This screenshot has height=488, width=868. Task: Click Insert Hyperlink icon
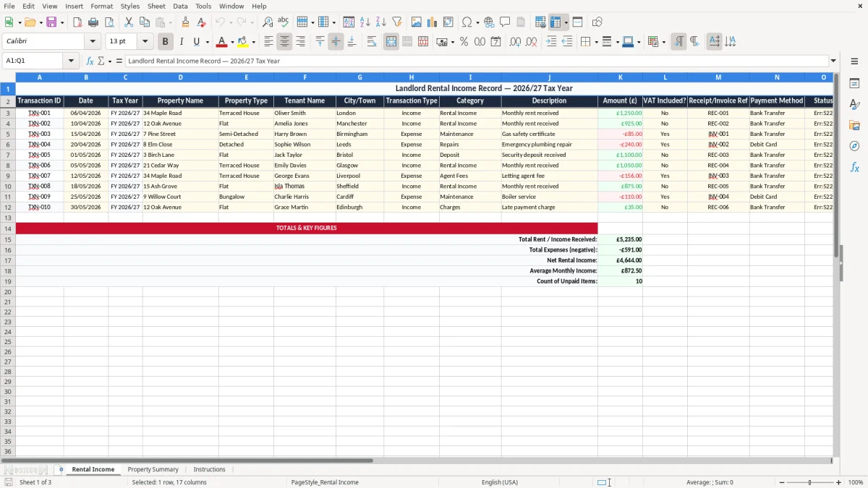[490, 22]
